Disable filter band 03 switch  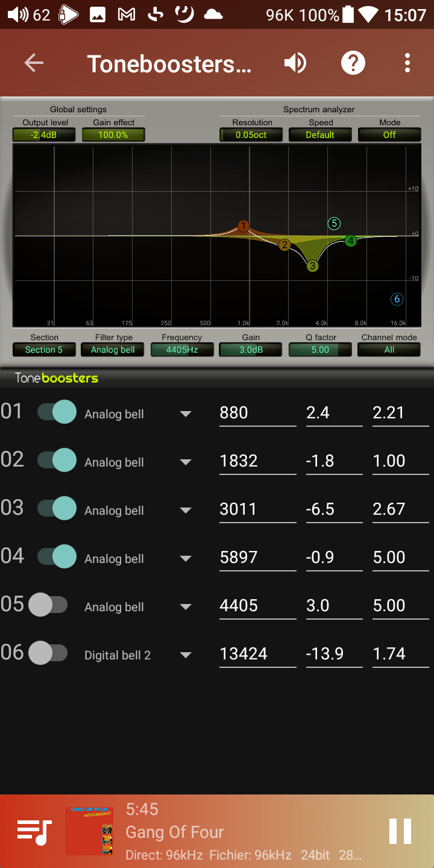57,508
